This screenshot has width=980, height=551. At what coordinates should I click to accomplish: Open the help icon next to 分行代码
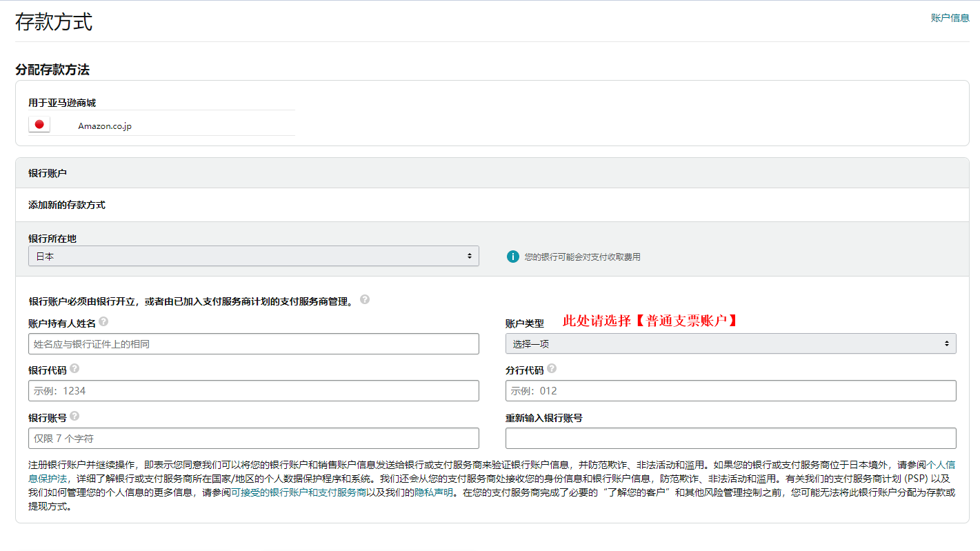(550, 368)
